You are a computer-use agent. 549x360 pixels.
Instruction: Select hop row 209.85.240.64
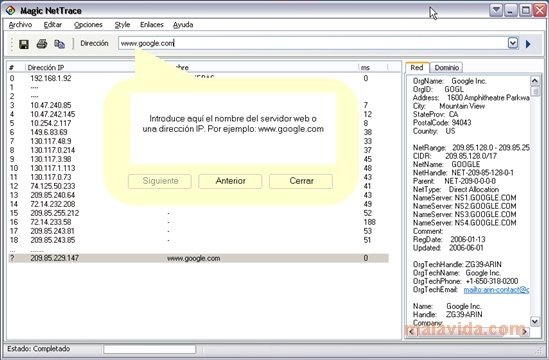199,195
